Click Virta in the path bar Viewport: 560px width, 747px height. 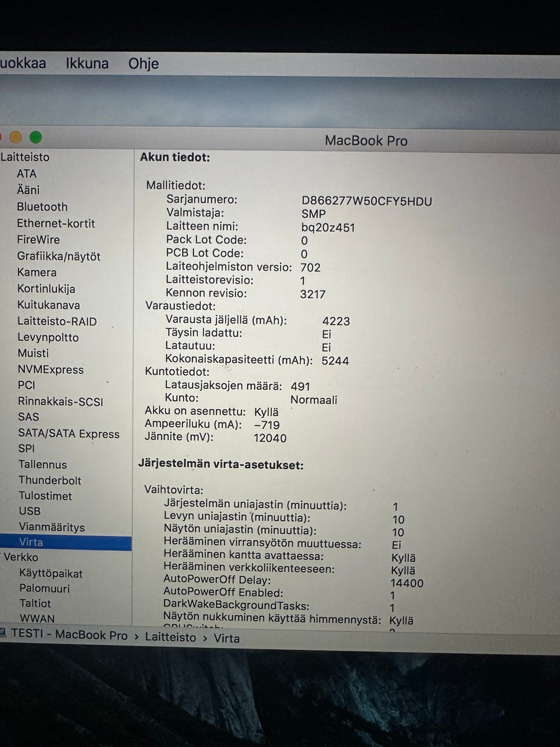226,638
